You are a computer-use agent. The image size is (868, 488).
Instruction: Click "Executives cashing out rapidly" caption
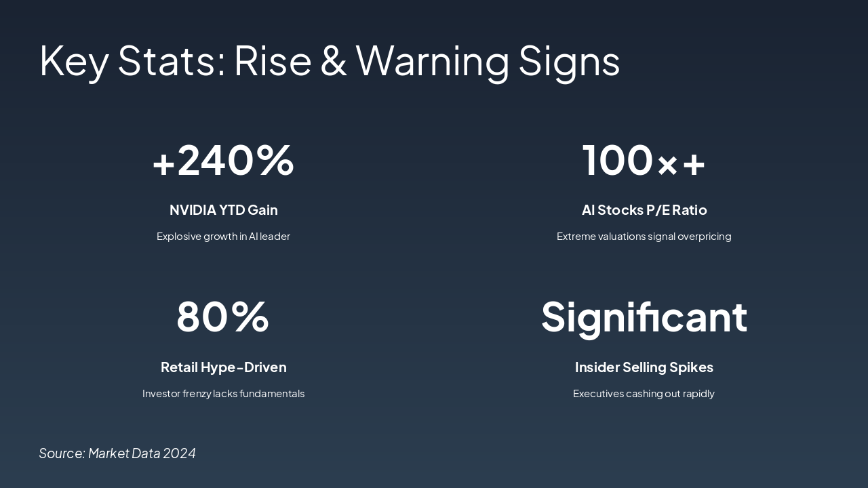[x=644, y=394]
